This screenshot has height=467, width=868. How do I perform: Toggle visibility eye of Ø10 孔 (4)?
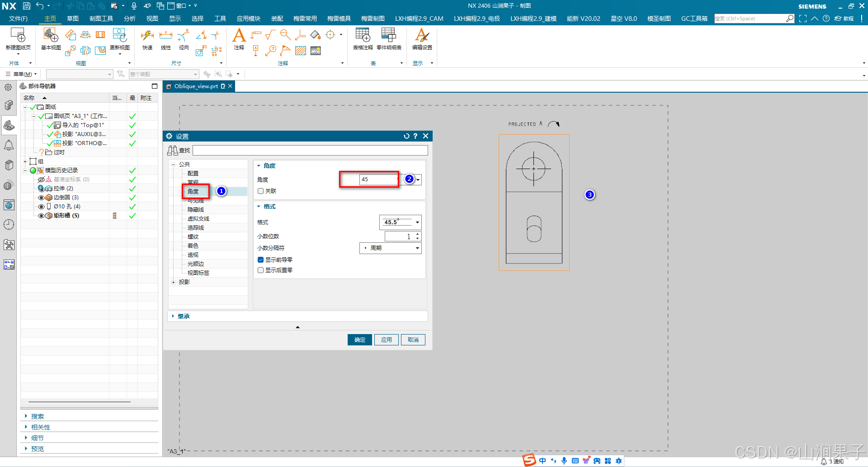[41, 207]
